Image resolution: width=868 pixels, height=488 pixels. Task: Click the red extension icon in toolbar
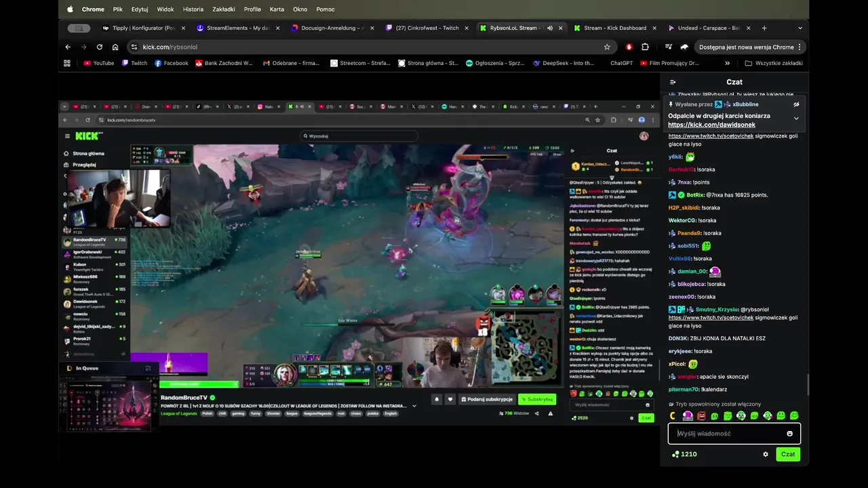coord(629,47)
